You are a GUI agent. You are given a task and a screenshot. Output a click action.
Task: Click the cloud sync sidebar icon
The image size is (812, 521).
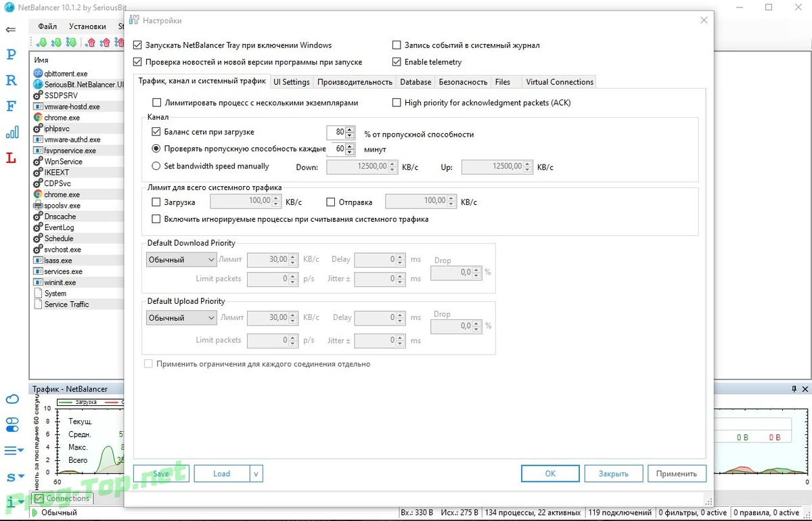pyautogui.click(x=12, y=399)
